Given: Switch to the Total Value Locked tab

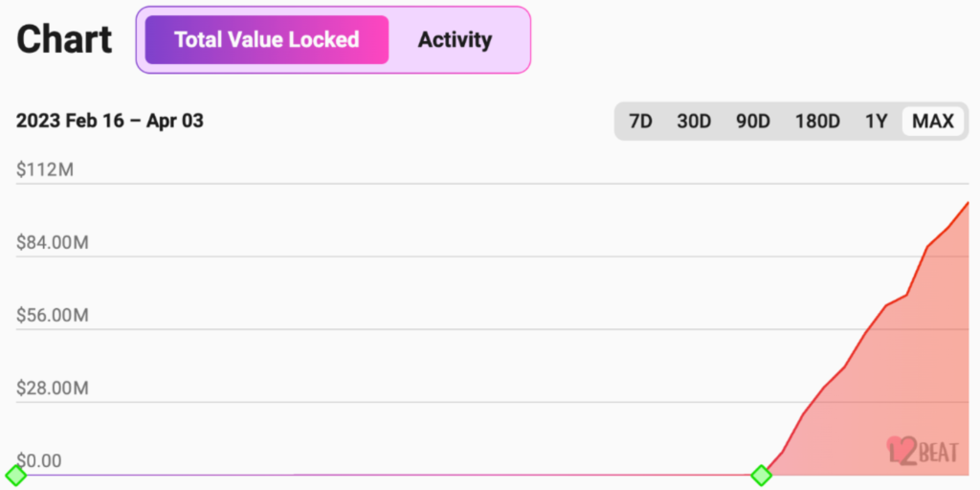Looking at the screenshot, I should tap(267, 40).
